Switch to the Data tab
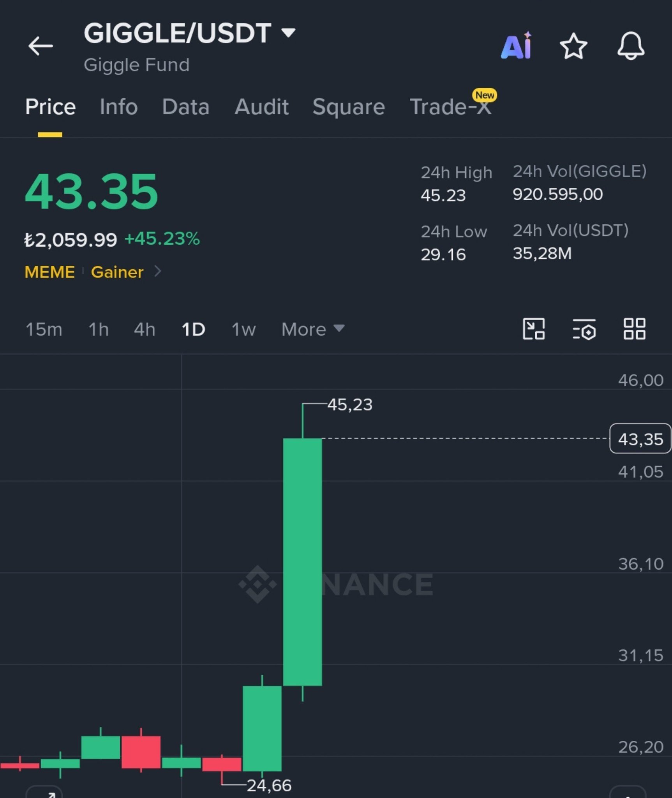This screenshot has width=672, height=798. tap(186, 107)
